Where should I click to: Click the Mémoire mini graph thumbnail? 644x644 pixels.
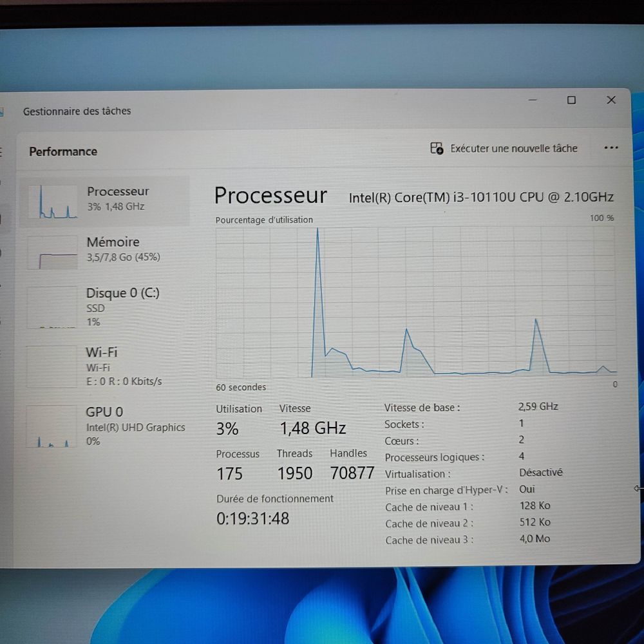point(52,252)
